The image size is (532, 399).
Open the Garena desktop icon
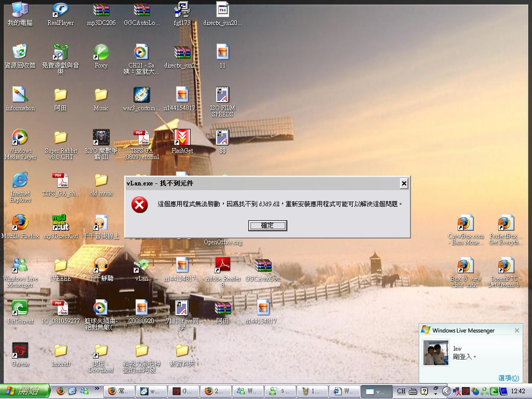[20, 351]
